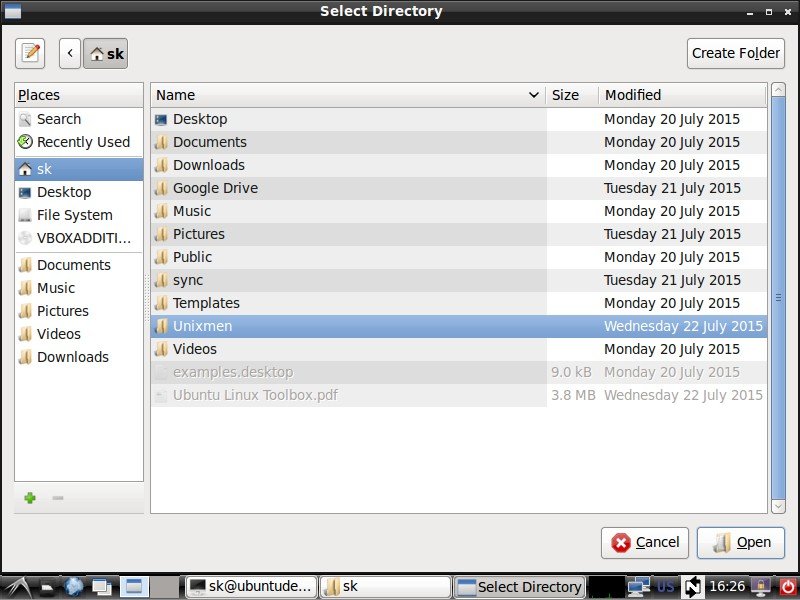Select the Public folder
The width and height of the screenshot is (800, 600).
coord(459,257)
